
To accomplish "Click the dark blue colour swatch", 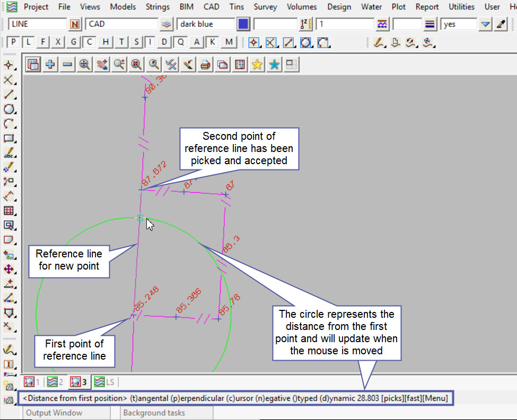I will coord(243,24).
